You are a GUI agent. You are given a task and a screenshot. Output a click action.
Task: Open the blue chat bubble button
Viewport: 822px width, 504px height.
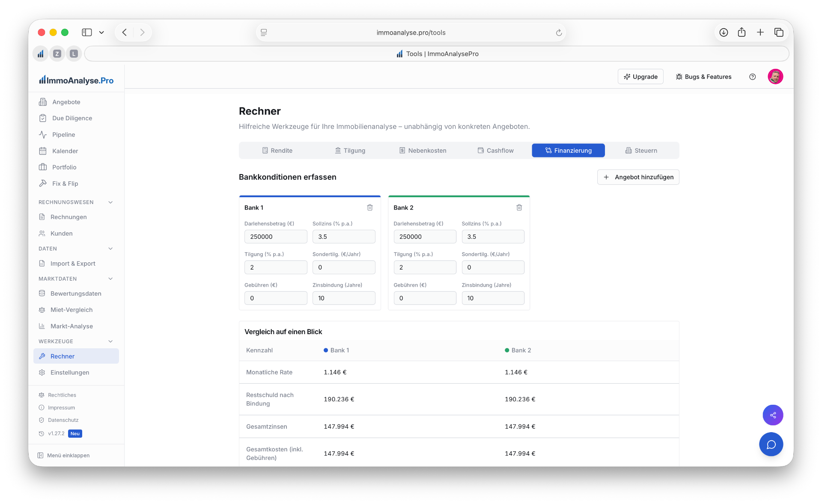point(771,445)
